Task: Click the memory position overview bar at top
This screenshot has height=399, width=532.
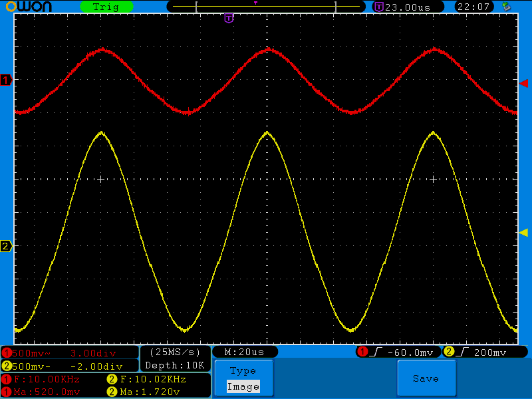Action: point(266,7)
